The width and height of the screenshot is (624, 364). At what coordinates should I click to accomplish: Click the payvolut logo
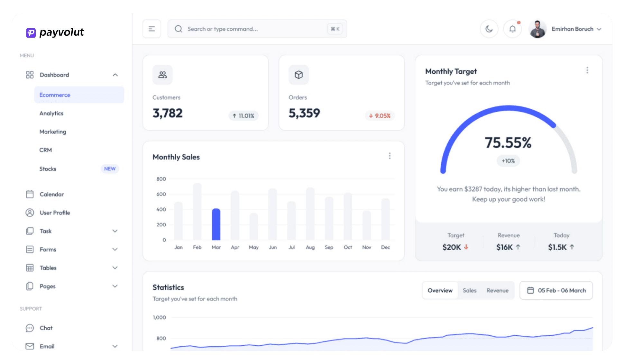click(55, 32)
